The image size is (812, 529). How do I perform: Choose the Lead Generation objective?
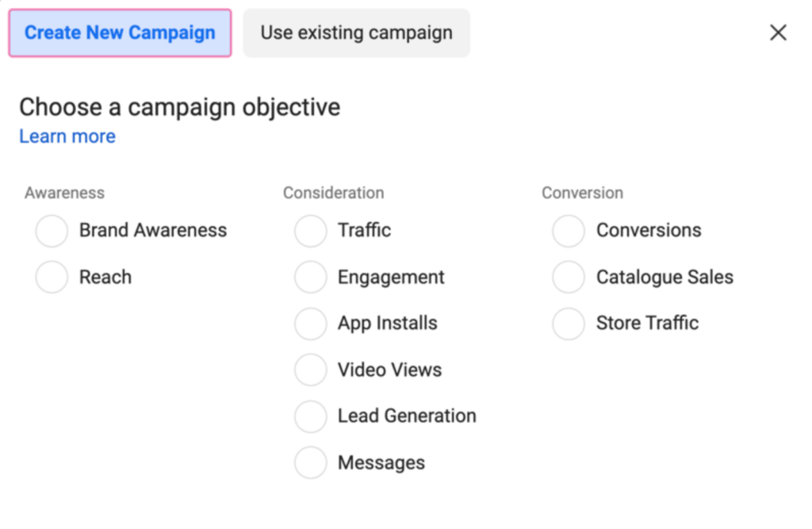[310, 416]
